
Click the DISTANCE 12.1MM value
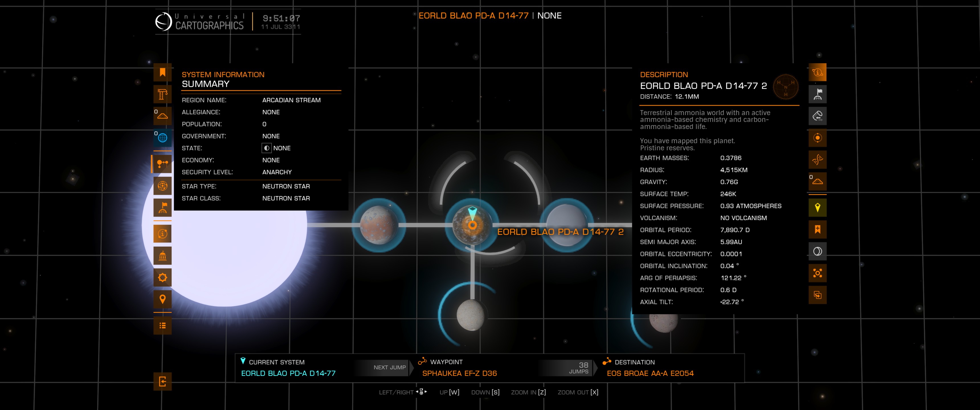pos(687,97)
